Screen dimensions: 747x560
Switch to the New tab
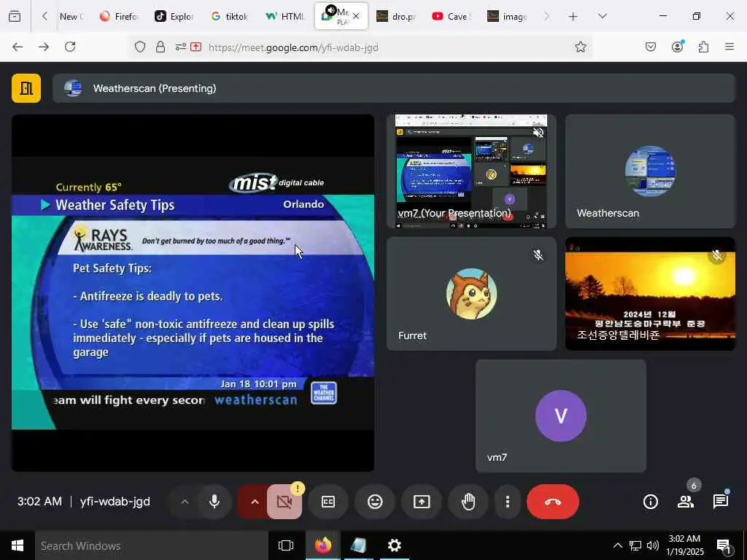pos(71,17)
